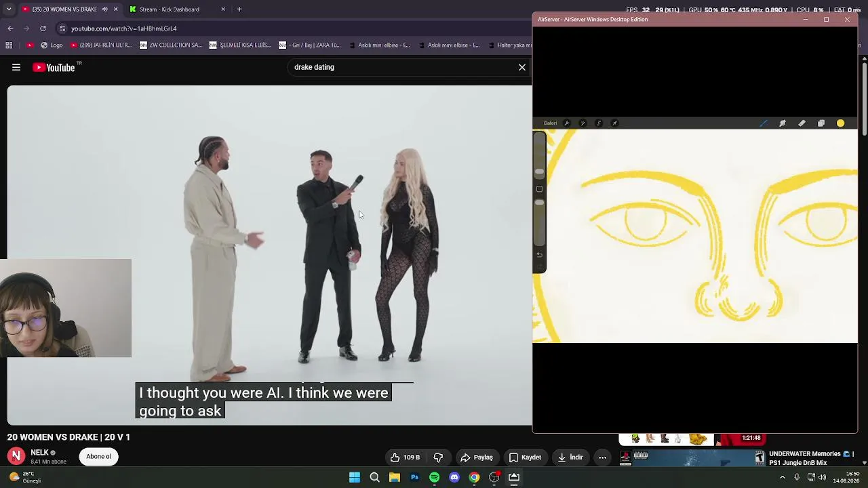This screenshot has height=488, width=868.
Task: Mute the YouTube tab audio indicator
Action: [x=104, y=9]
